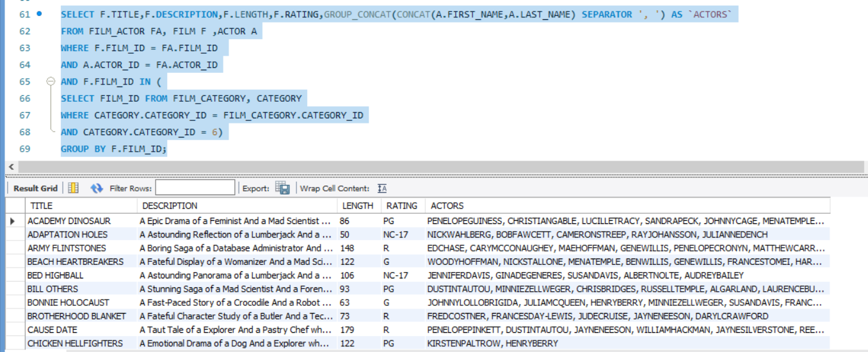Select the ADAPTATION HOLES title cell
The height and width of the screenshot is (352, 868).
click(80, 234)
